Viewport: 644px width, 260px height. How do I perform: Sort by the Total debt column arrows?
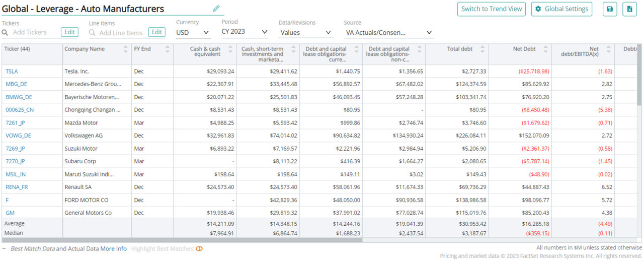pos(482,49)
